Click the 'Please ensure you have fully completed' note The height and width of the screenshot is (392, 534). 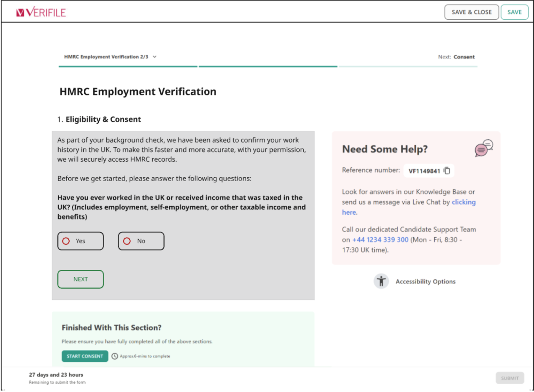click(137, 341)
